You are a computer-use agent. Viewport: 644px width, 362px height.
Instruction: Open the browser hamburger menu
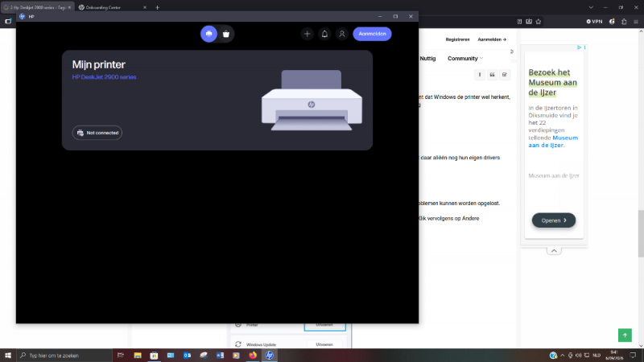(635, 22)
